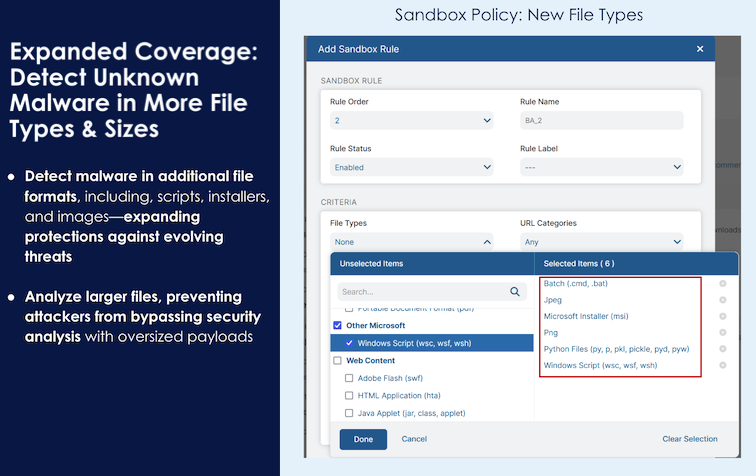Uncheck the Other Microsoft checkbox

click(338, 325)
